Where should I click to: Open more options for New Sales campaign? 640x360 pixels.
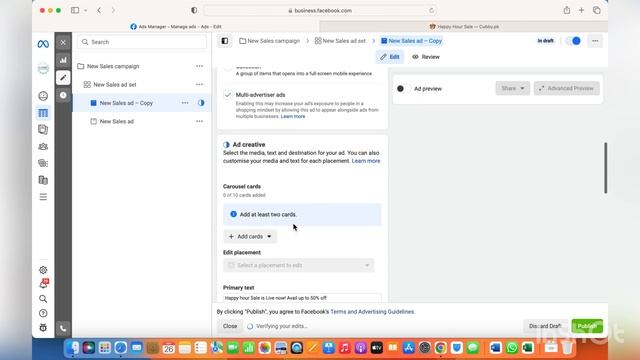point(199,66)
